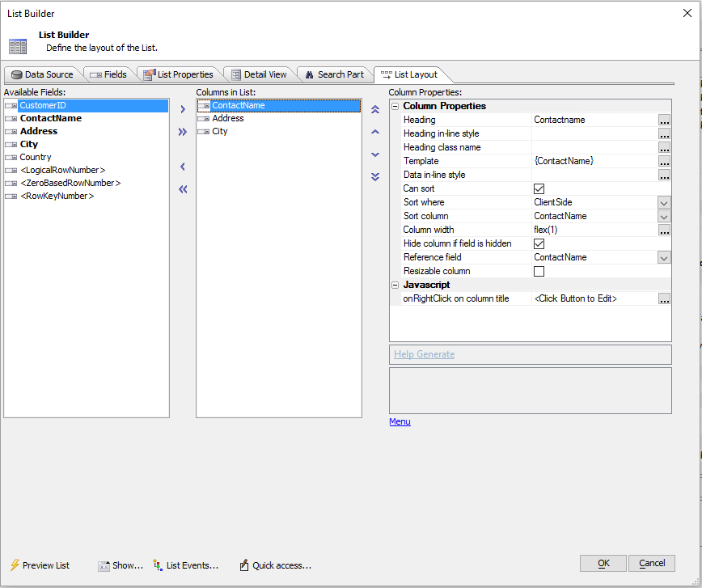This screenshot has height=588, width=702.
Task: Remove all columns with double left arrow
Action: coord(183,189)
